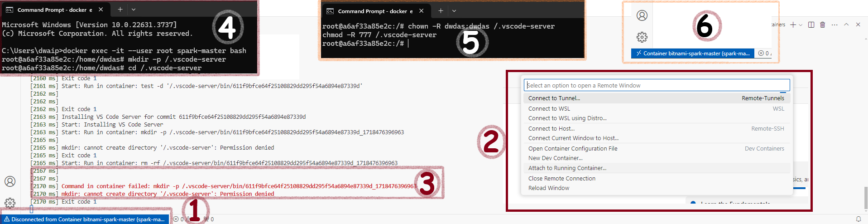Image resolution: width=868 pixels, height=224 pixels.
Task: Click the Accounts icon beside the terminal log
Action: point(10,181)
